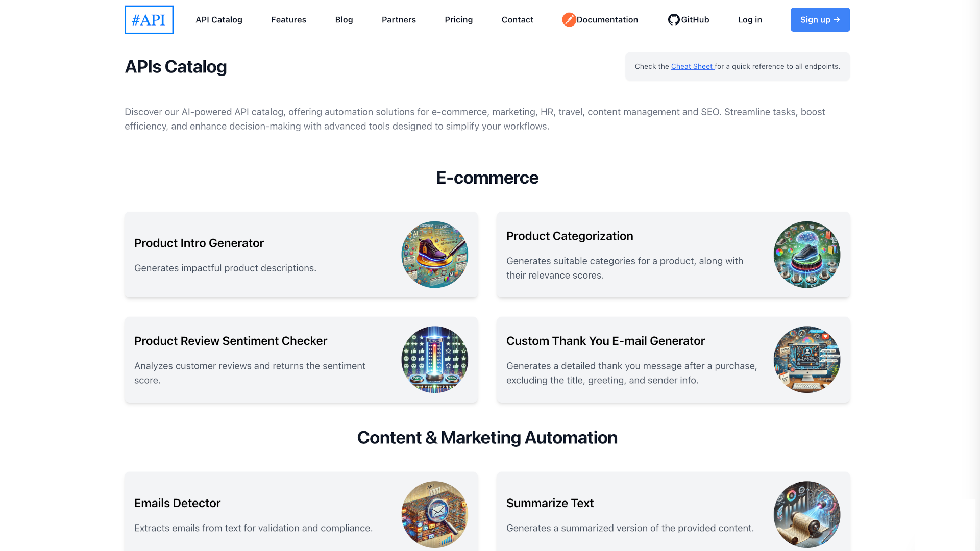Image resolution: width=980 pixels, height=551 pixels.
Task: Click the Emails Detector magnifier image
Action: pos(435,514)
